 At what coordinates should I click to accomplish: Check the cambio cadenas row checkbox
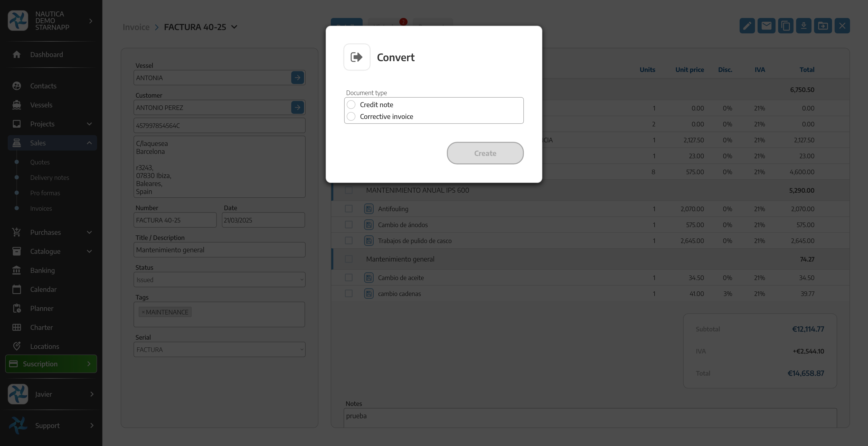point(348,294)
